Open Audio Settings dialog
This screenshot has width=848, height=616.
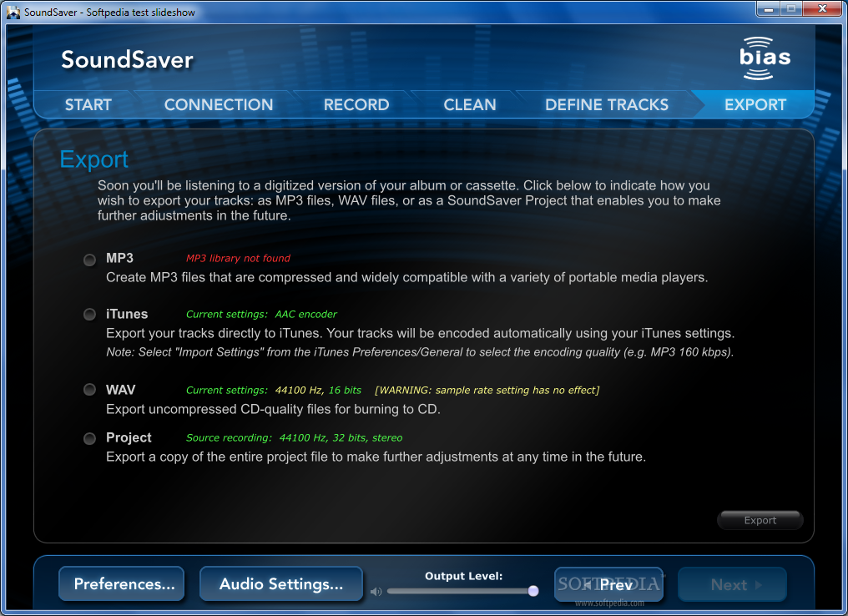(x=280, y=583)
